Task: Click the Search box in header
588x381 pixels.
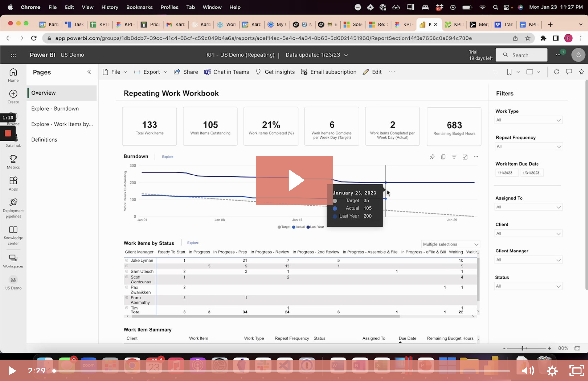Action: click(x=522, y=55)
